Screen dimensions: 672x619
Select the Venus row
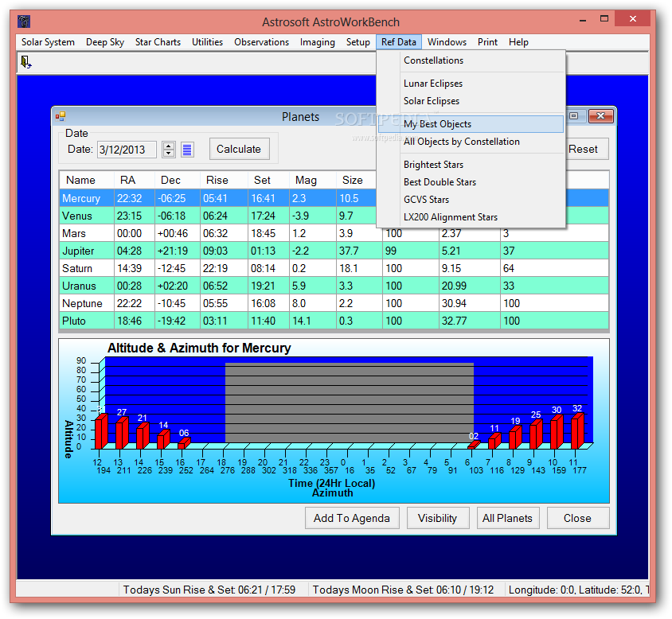[x=334, y=216]
